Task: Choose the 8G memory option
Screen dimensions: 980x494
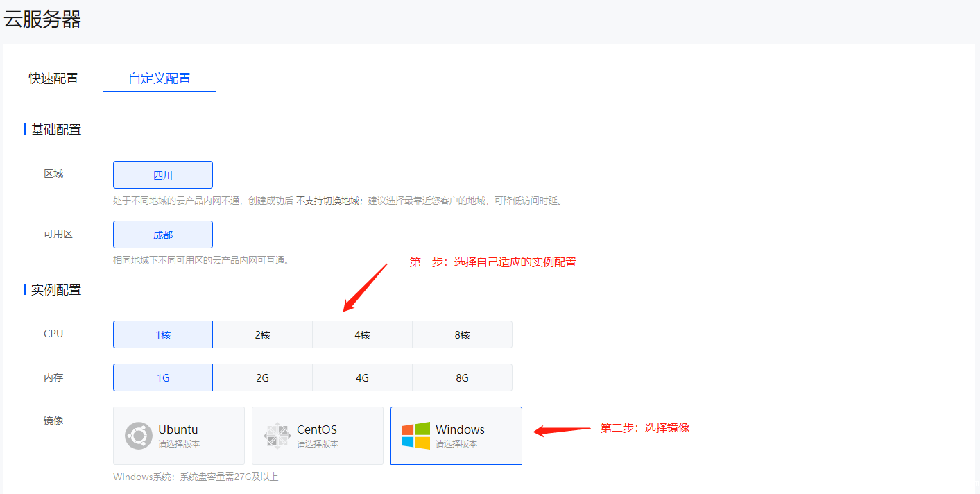Action: click(x=462, y=377)
